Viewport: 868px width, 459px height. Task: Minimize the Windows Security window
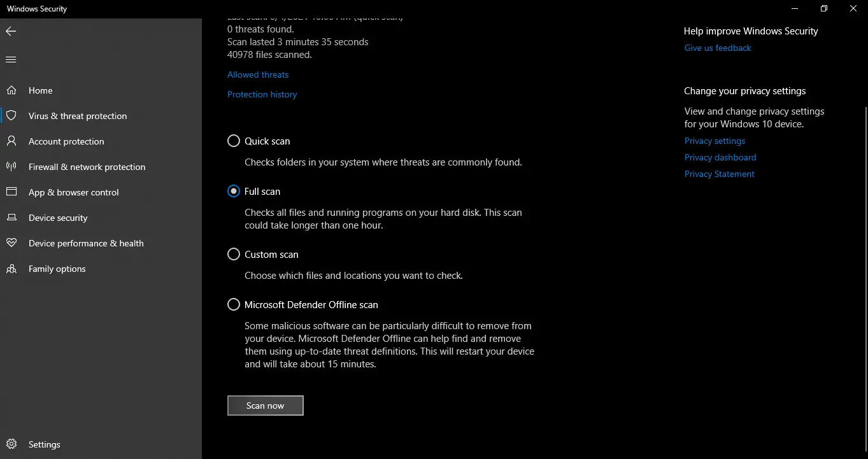click(795, 9)
